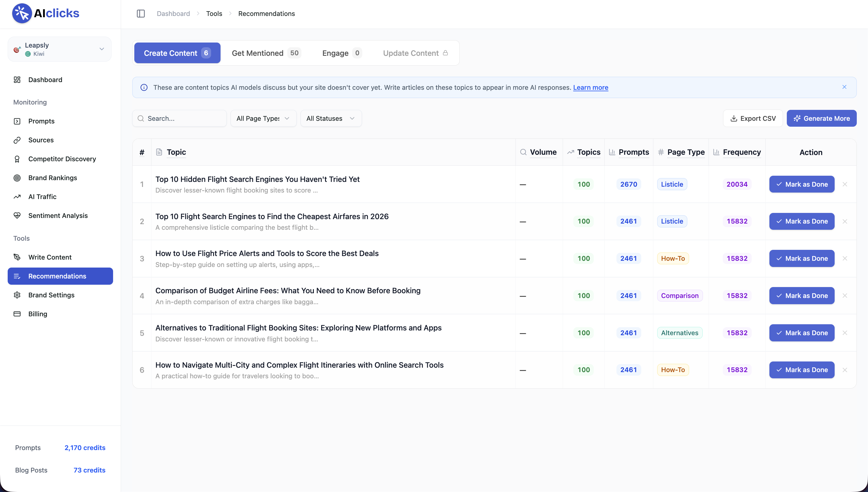Click the AIclicks logo

(x=45, y=13)
